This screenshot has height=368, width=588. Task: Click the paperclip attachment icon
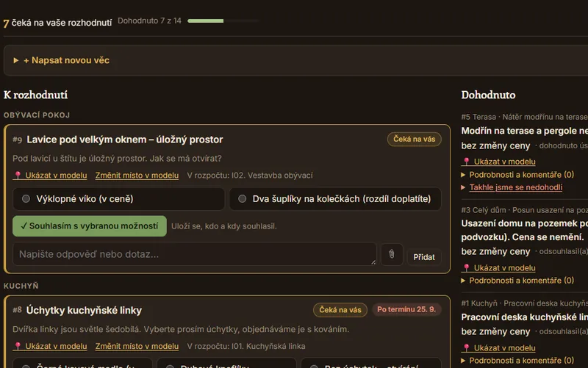(x=392, y=254)
